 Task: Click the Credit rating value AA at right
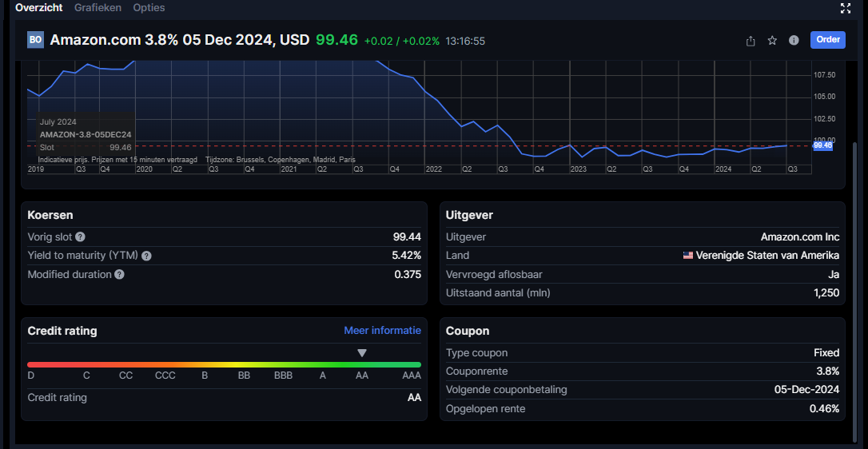click(414, 398)
